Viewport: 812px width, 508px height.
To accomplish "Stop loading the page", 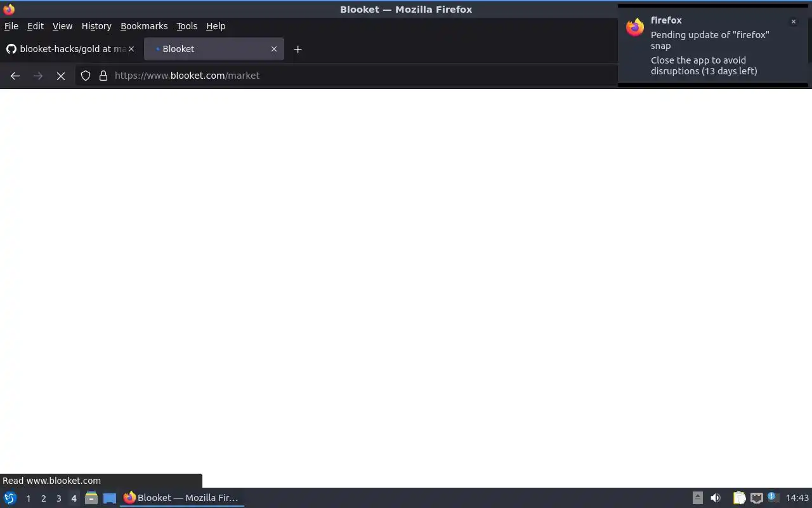I will (x=61, y=76).
